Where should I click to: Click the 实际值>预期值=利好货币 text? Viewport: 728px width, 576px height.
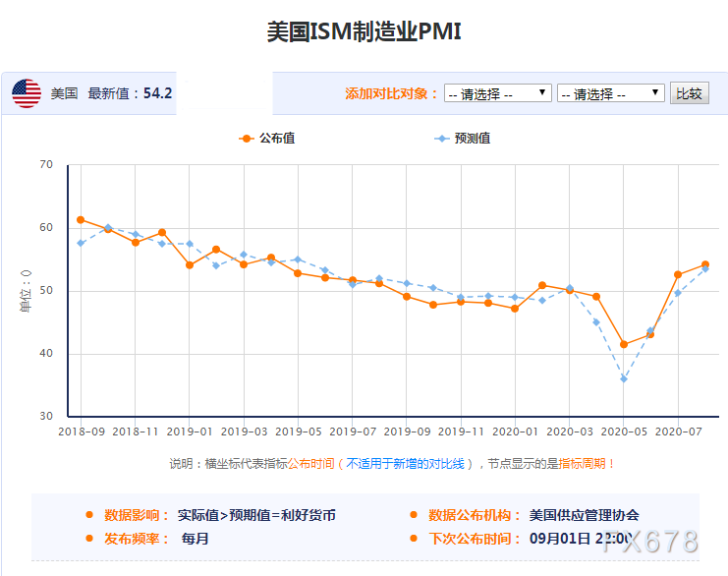(x=256, y=515)
